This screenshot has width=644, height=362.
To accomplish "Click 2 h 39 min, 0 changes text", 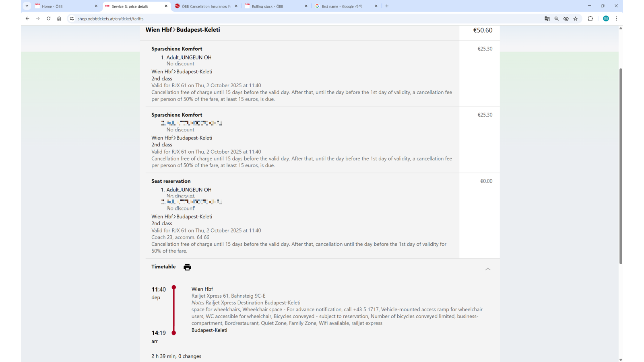I will tap(176, 356).
